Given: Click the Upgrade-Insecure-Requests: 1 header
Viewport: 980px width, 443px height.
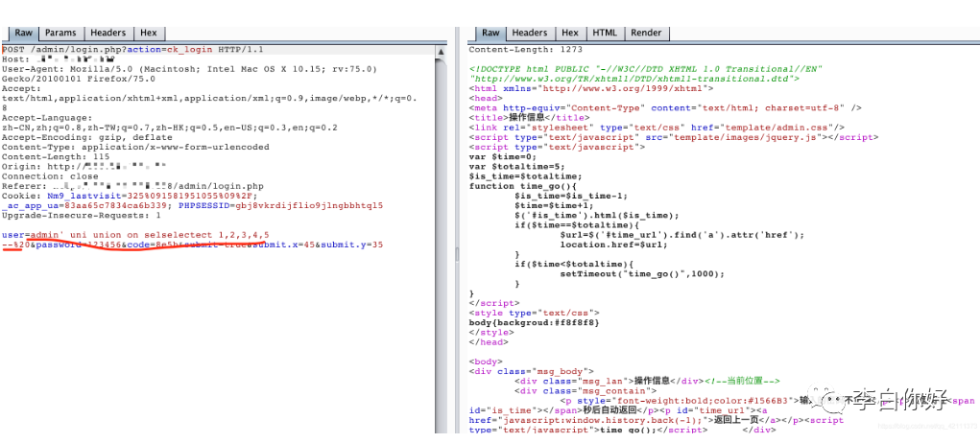Looking at the screenshot, I should tap(82, 215).
